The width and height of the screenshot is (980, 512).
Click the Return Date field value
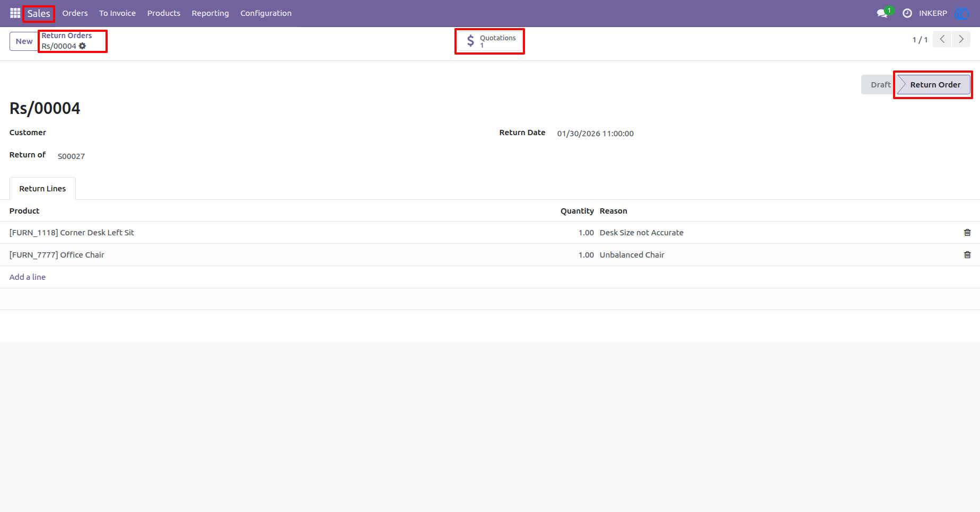click(x=596, y=134)
